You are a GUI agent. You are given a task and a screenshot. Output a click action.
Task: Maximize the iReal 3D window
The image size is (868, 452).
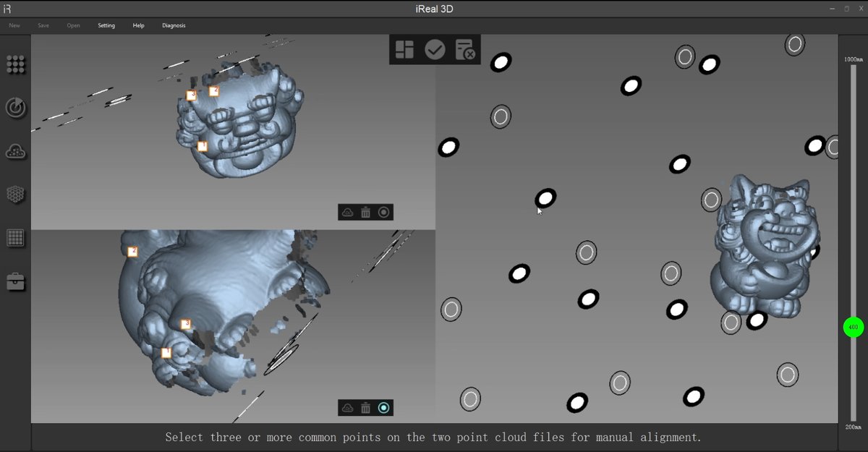(847, 9)
